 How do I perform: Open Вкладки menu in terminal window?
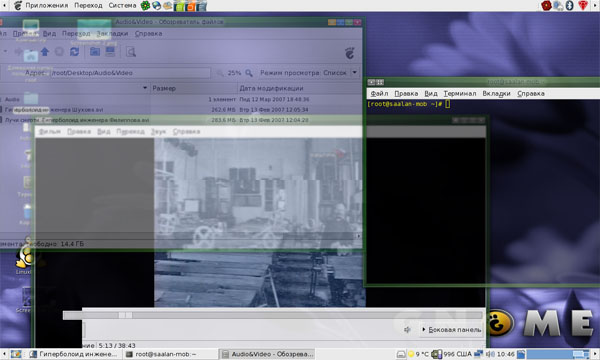point(496,93)
